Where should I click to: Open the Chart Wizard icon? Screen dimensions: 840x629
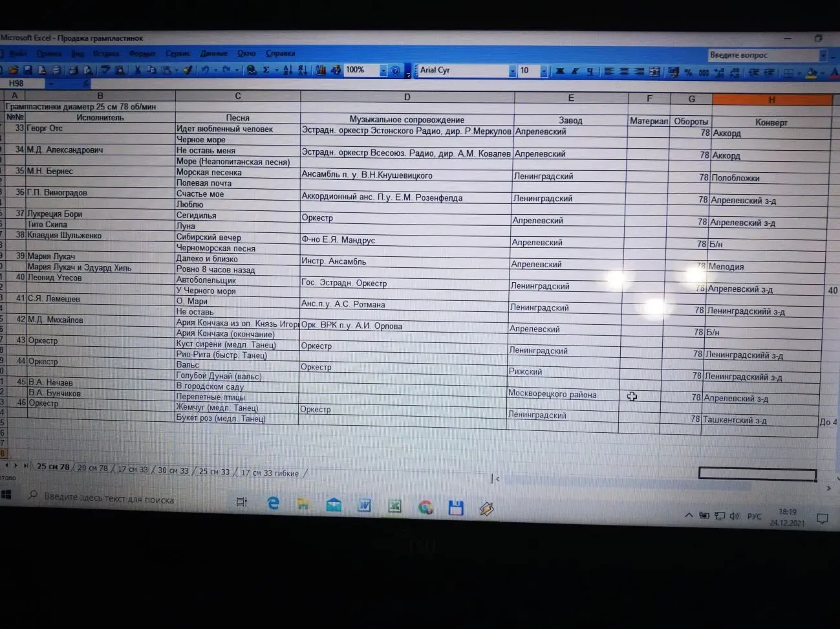coord(321,70)
